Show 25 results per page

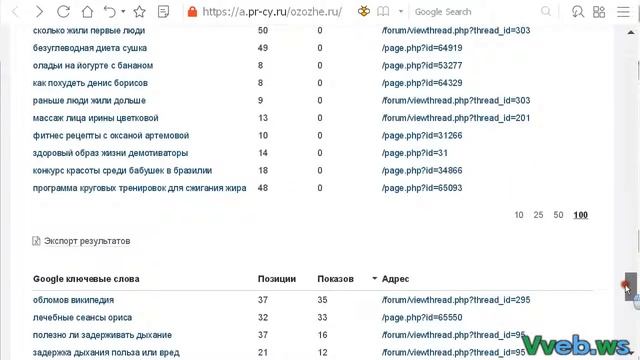pyautogui.click(x=538, y=215)
